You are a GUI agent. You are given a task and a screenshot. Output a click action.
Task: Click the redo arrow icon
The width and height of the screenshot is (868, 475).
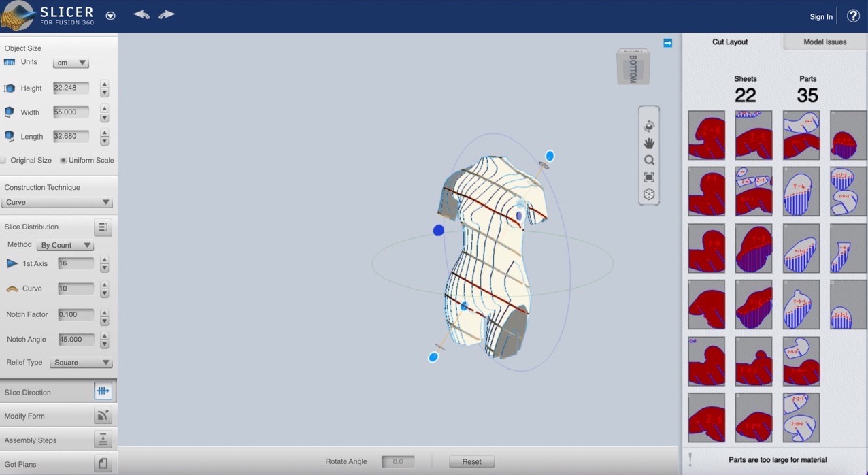167,14
